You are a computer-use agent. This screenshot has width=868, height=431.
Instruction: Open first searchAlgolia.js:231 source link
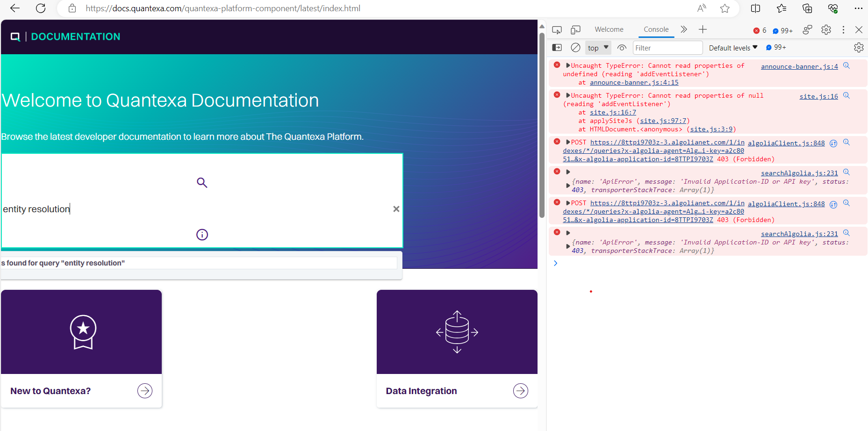pos(799,173)
